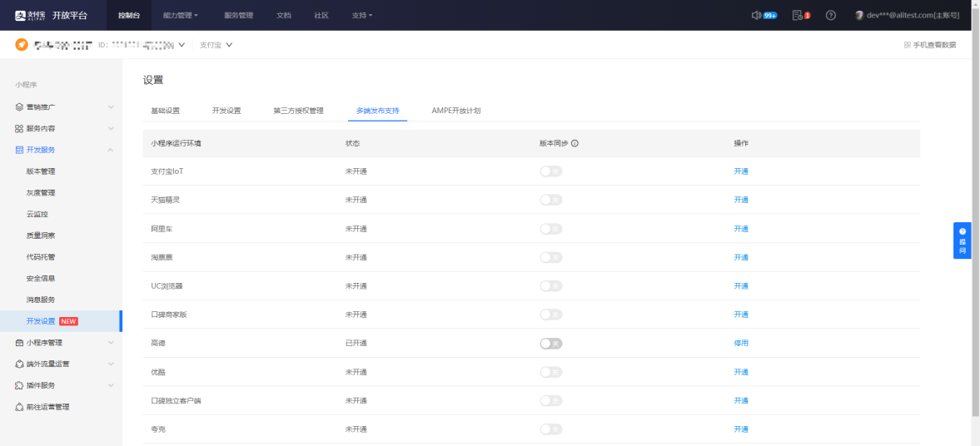Open 消息服务 in sidebar
The height and width of the screenshot is (446, 980).
pyautogui.click(x=41, y=300)
